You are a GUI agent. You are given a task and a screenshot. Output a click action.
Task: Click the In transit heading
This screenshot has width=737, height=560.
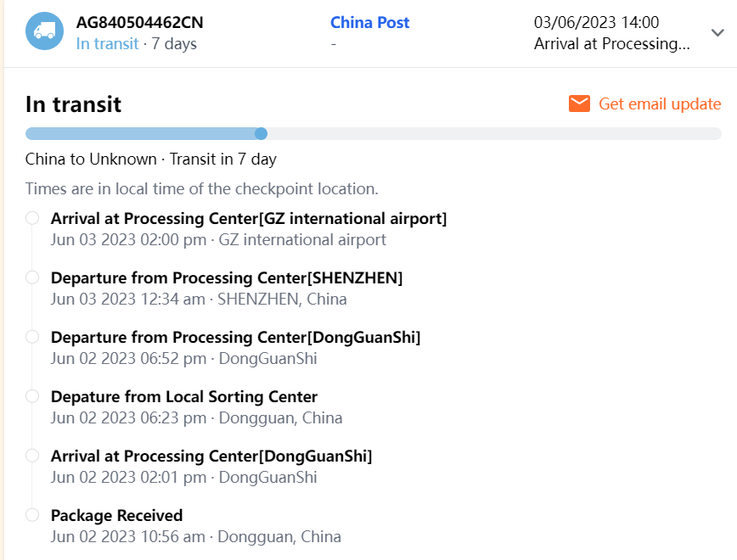pos(73,104)
